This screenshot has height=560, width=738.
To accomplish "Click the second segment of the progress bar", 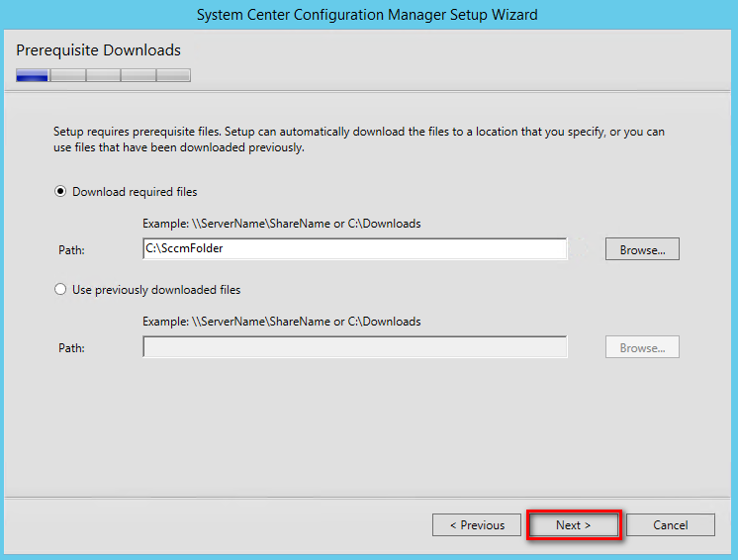I will [x=68, y=75].
